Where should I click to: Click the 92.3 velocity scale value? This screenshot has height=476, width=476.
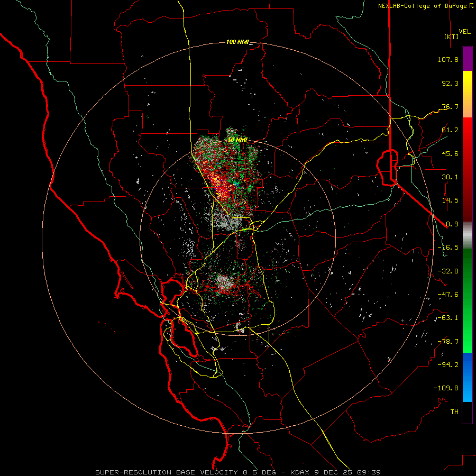pyautogui.click(x=450, y=83)
